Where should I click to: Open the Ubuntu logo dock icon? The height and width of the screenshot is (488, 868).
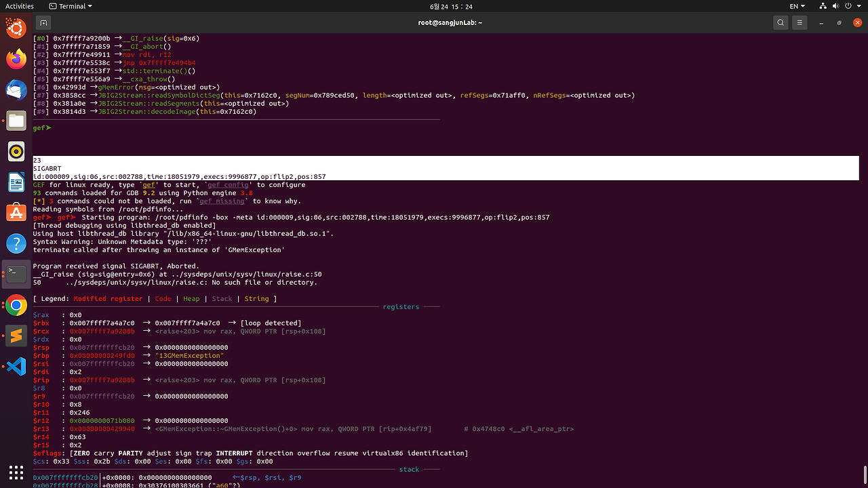tap(16, 28)
